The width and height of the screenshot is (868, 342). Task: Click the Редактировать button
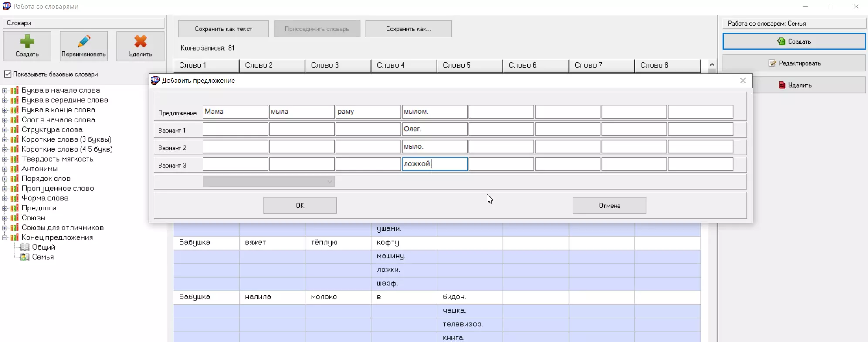point(794,63)
